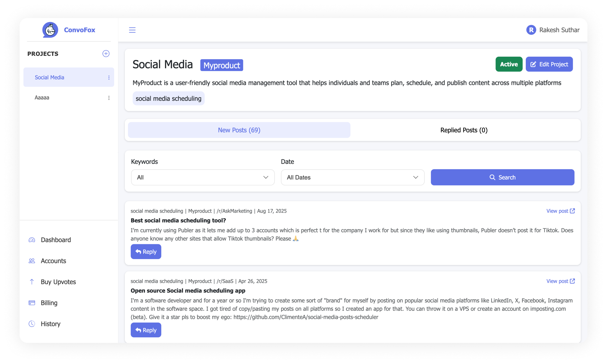Reply to the Best social media scheduling tool post

point(146,251)
